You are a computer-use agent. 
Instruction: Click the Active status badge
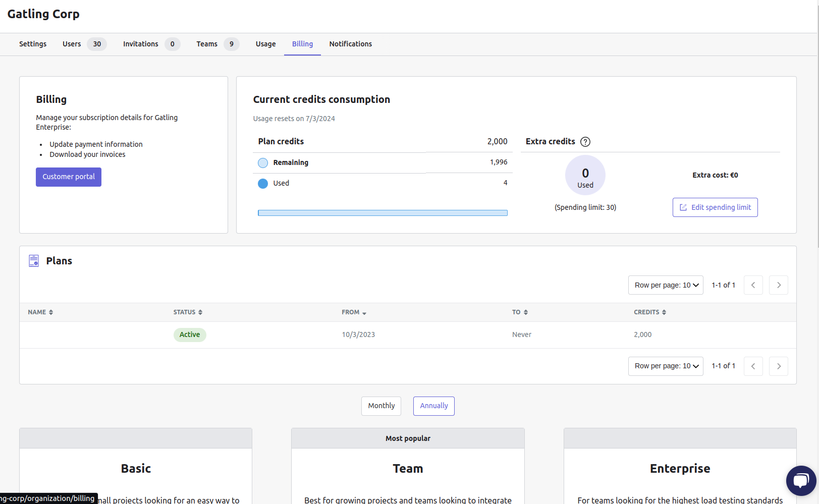(190, 334)
